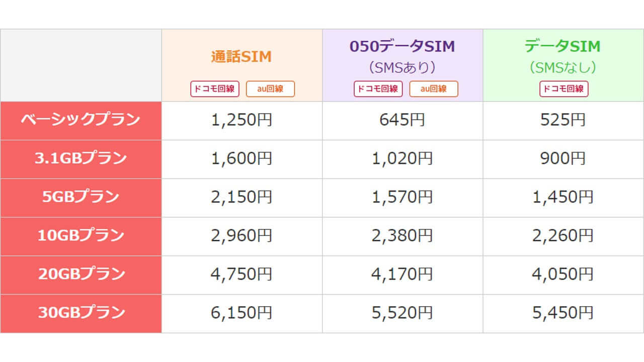Click the au回線 badge under 通話SIM
Screen dimensions: 644x362
click(x=270, y=89)
